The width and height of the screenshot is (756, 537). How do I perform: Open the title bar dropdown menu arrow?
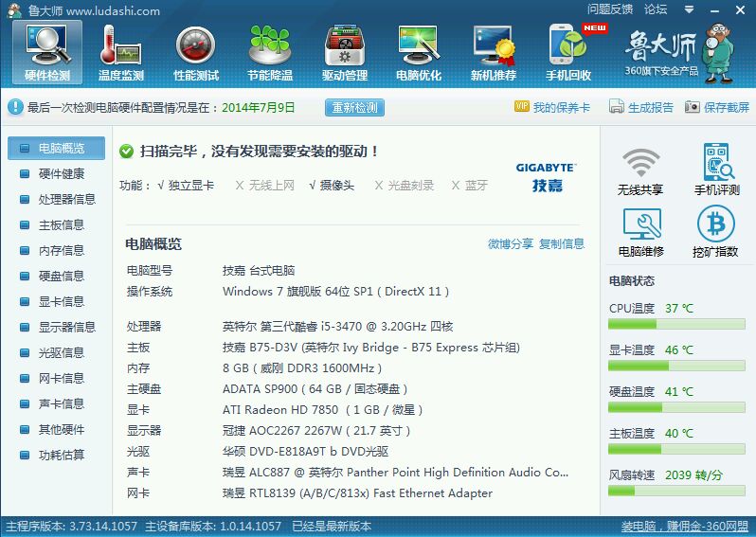[x=689, y=9]
